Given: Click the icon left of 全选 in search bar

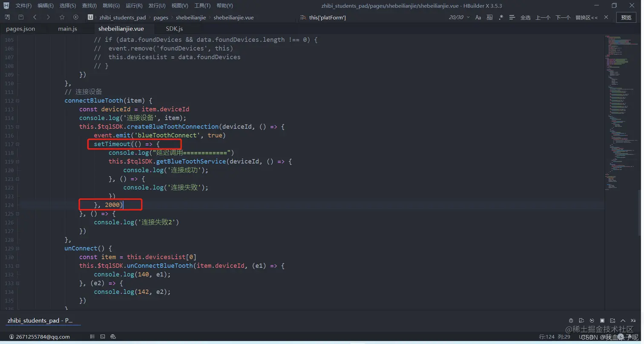Looking at the screenshot, I should (x=512, y=17).
